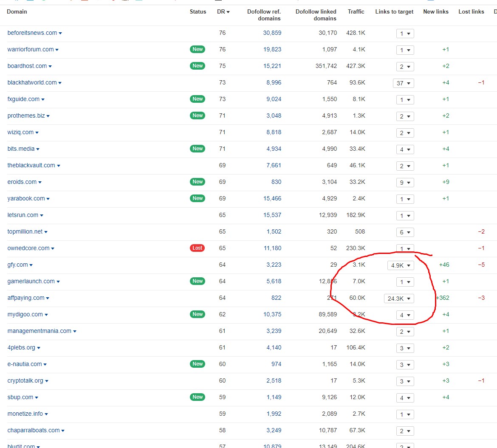The width and height of the screenshot is (497, 448).
Task: Sort by Dofollow ref. domains header
Action: click(x=264, y=15)
